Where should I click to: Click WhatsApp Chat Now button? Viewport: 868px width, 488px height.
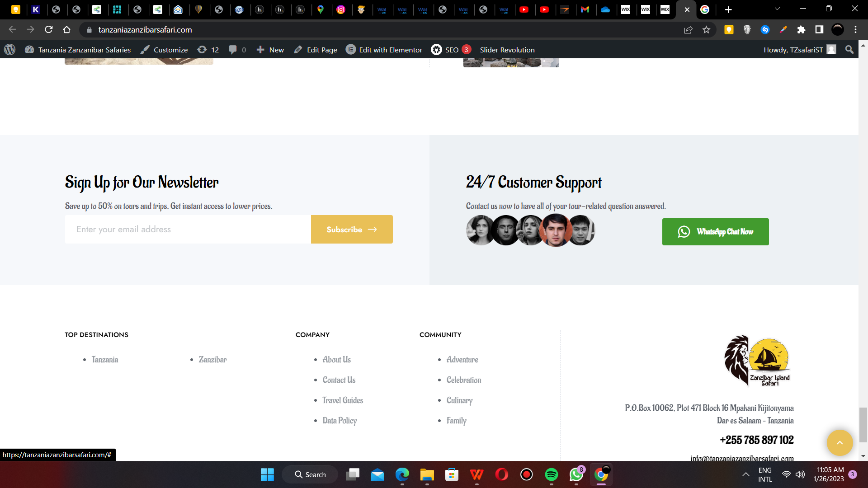click(715, 232)
